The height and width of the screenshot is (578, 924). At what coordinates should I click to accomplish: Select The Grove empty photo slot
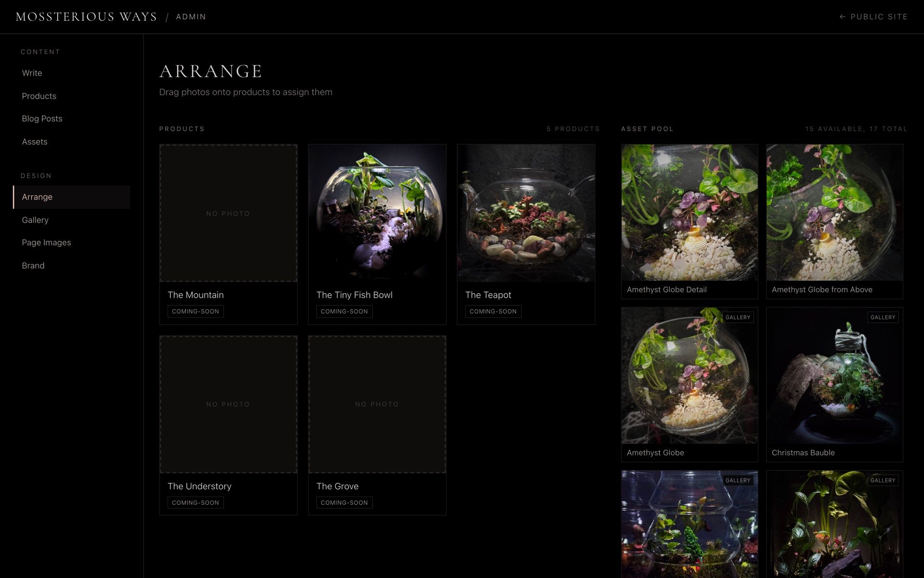377,404
